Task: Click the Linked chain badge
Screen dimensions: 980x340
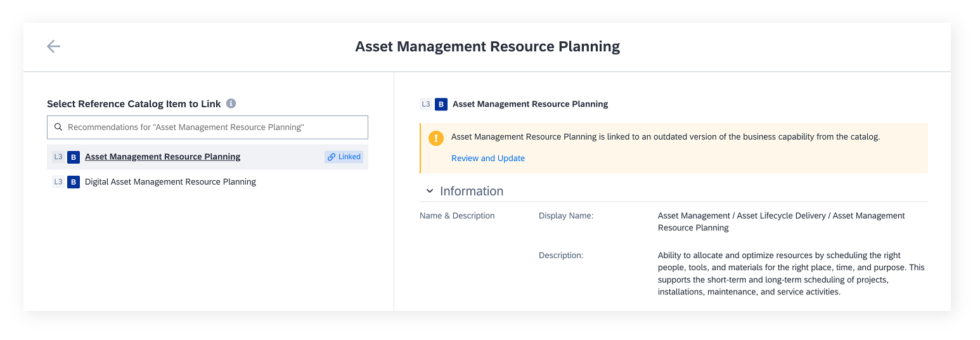Action: [x=344, y=157]
